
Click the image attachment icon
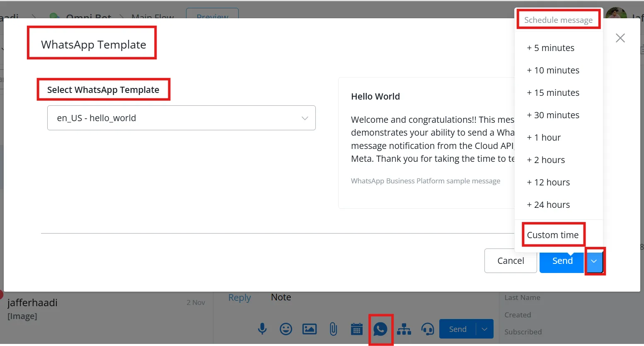point(310,329)
